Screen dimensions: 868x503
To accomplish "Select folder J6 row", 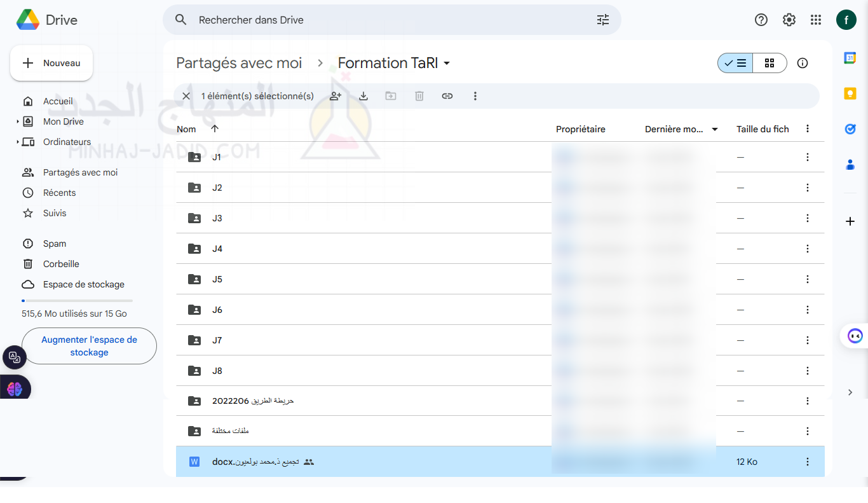I will click(500, 310).
